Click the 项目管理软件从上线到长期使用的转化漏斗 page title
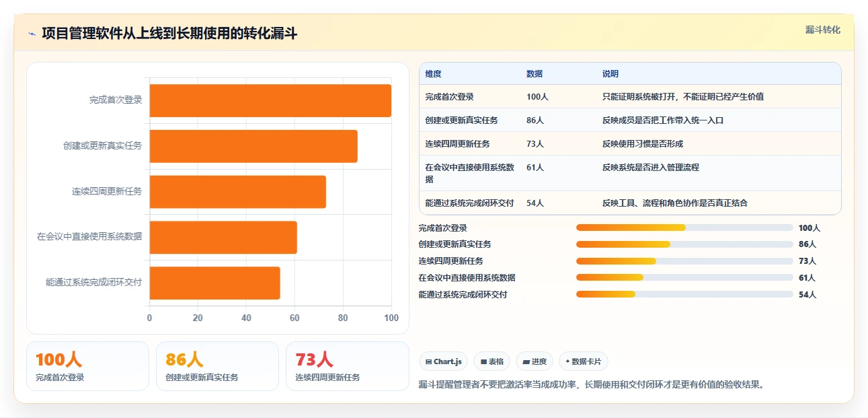Screen dimensions: 868x418 click(x=169, y=33)
